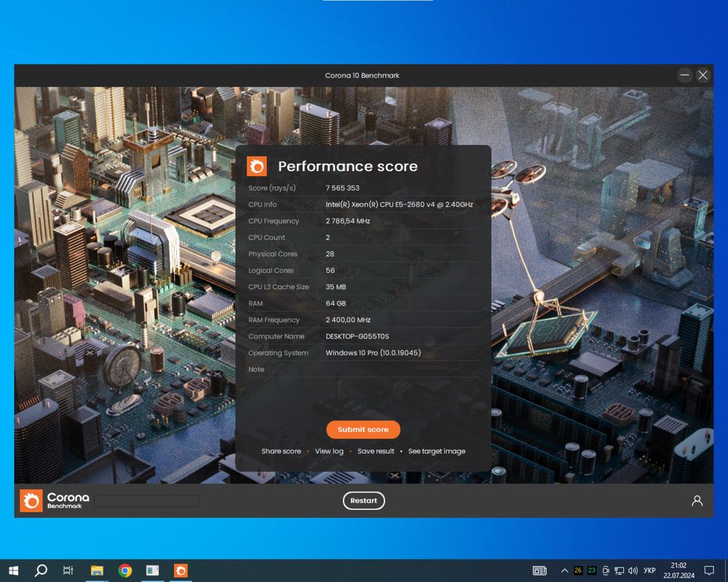The image size is (728, 582).
Task: Open the Action Center notifications icon
Action: pyautogui.click(x=709, y=570)
